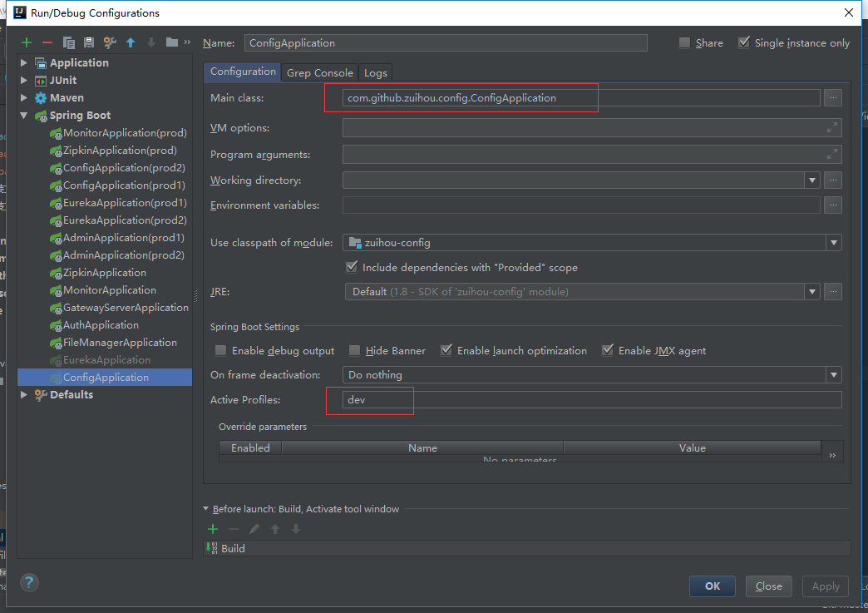868x613 pixels.
Task: Move Before launch task down
Action: 296,529
